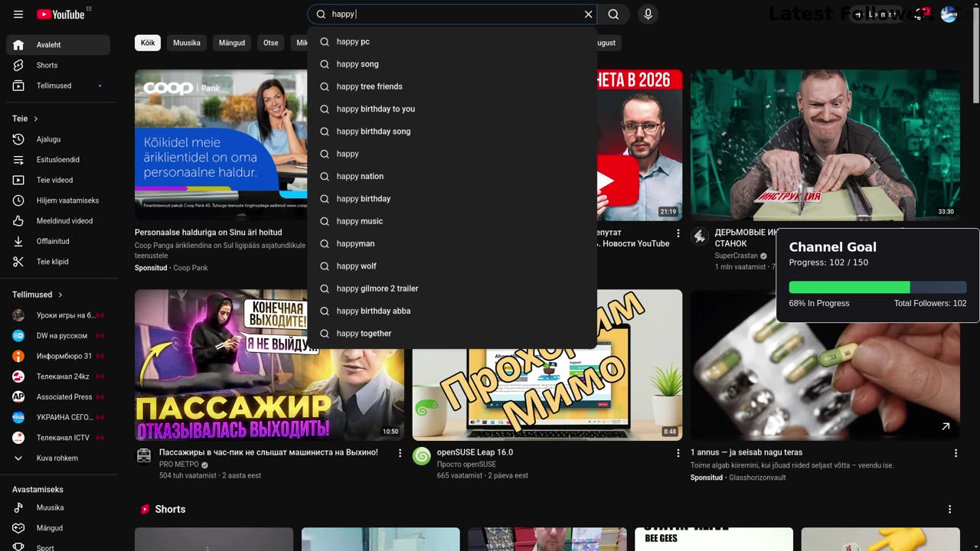Open Muusika under Avastamiseks
Screen dimensions: 980x551
click(58, 507)
